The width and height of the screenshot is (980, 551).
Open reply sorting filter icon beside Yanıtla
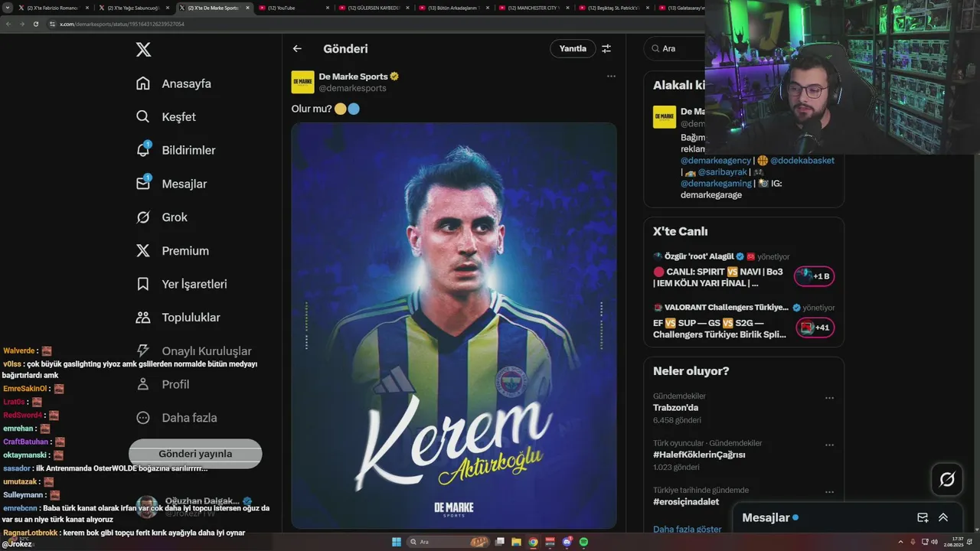click(606, 48)
